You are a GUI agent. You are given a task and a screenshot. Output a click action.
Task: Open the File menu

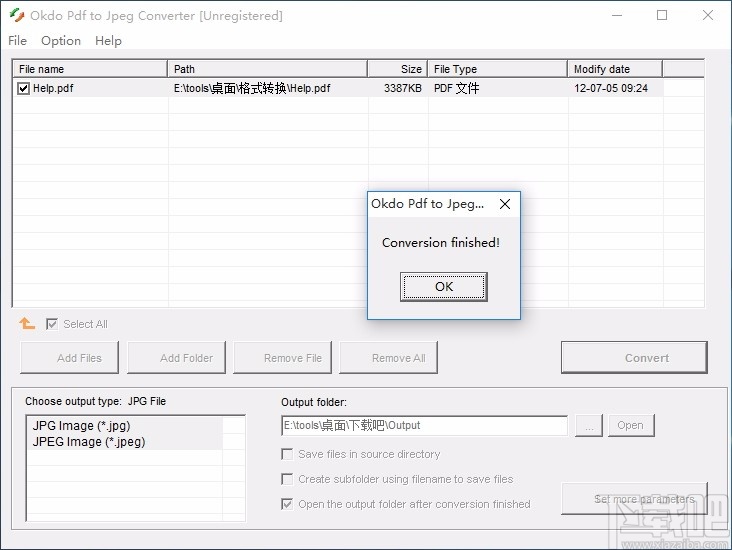tap(17, 41)
